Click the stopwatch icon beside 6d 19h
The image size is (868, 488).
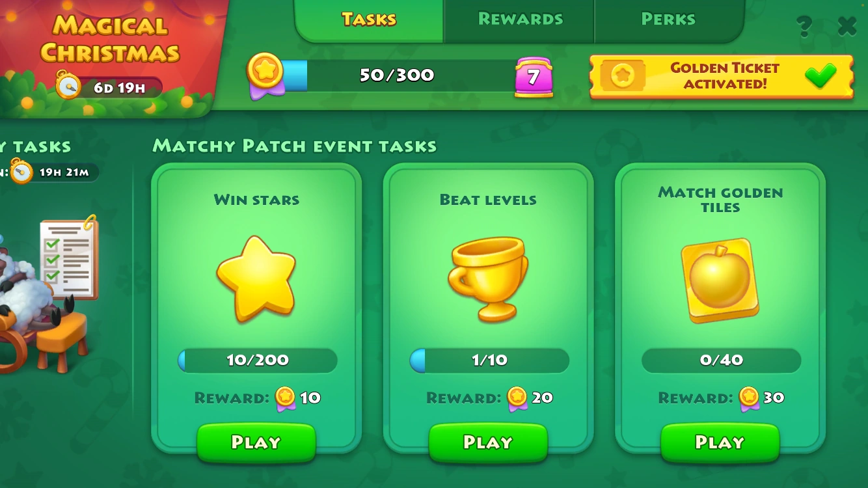pyautogui.click(x=68, y=85)
